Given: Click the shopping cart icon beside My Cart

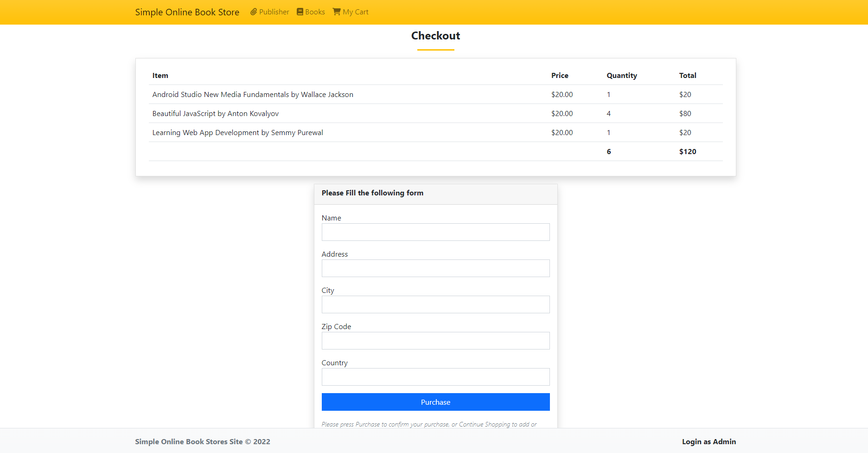Looking at the screenshot, I should [x=337, y=12].
